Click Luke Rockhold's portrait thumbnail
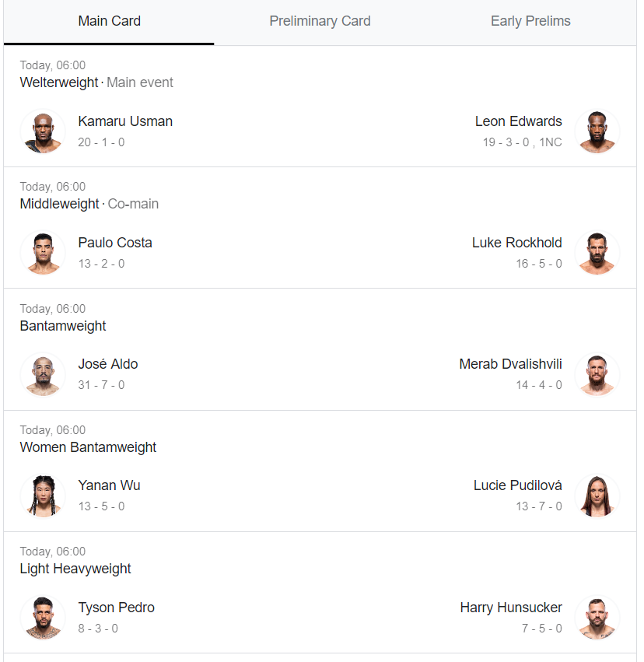 (597, 253)
